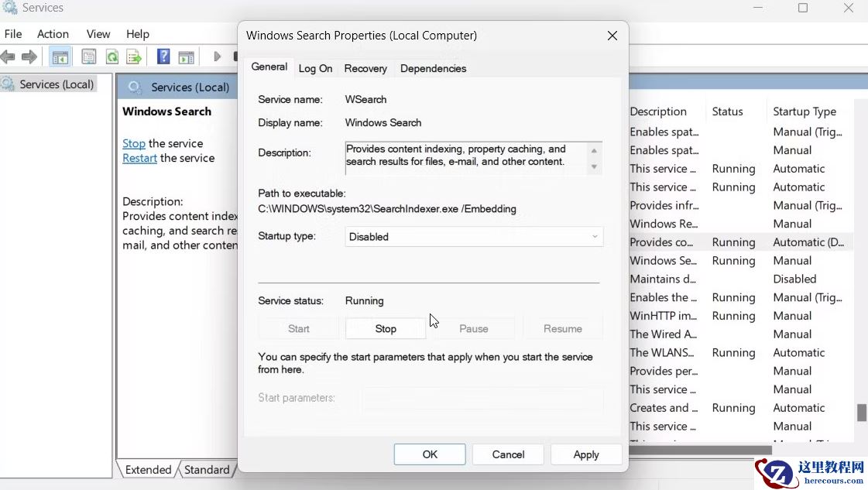Refresh the services list with toolbar icon
The width and height of the screenshot is (868, 490).
tap(111, 56)
